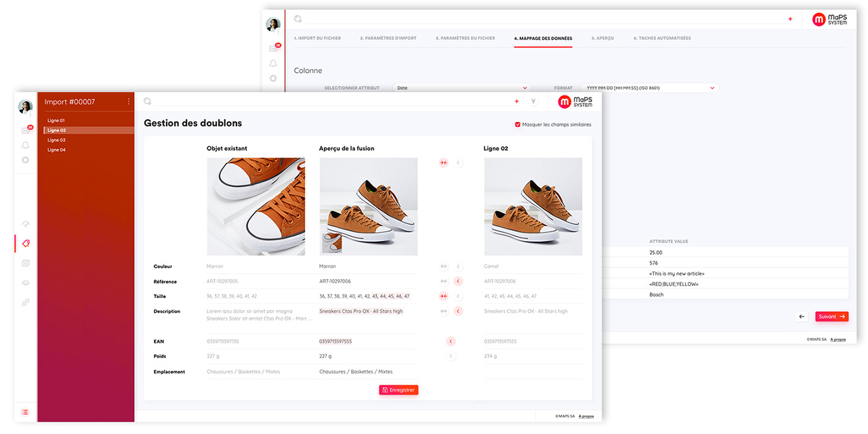Image resolution: width=868 pixels, height=434 pixels.
Task: Open the Import #00007 three-dot options menu
Action: [128, 102]
